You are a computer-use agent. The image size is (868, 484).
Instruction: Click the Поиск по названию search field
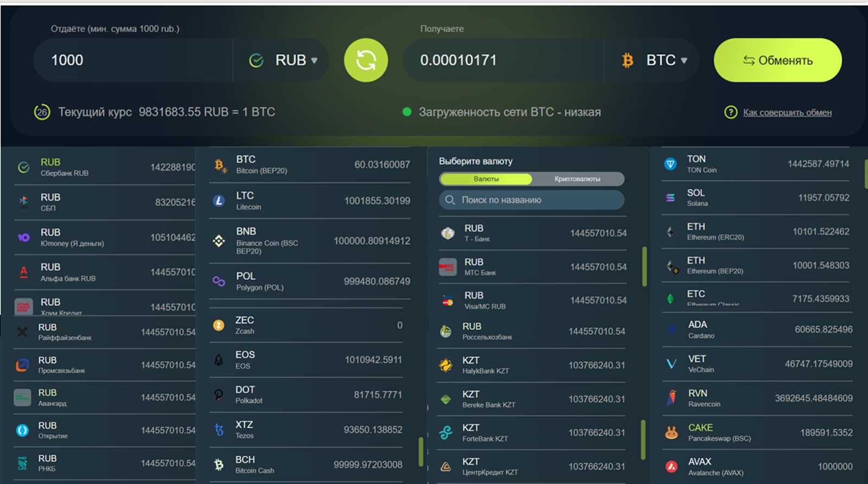point(532,200)
